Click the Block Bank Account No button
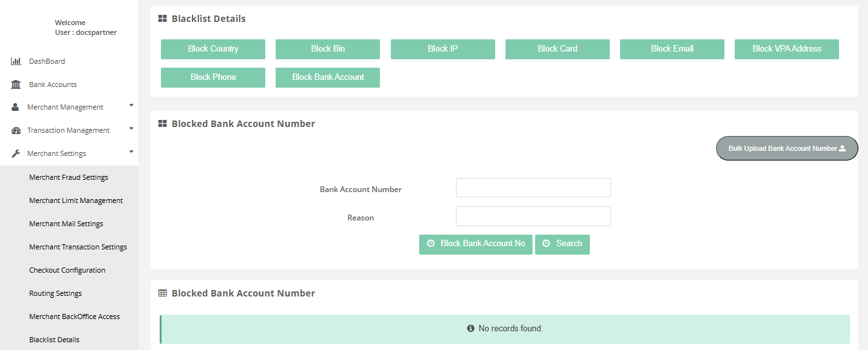The height and width of the screenshot is (350, 868). 476,244
